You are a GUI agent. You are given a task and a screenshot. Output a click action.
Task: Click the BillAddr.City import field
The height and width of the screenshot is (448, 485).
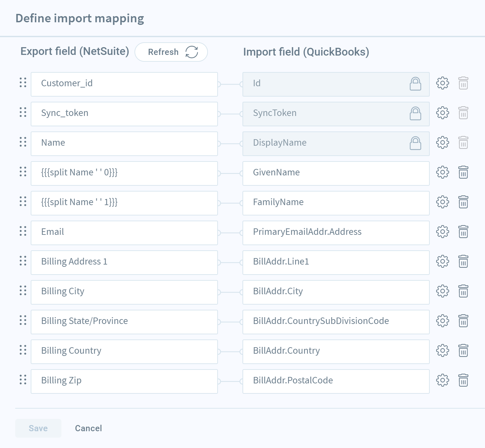(x=336, y=292)
